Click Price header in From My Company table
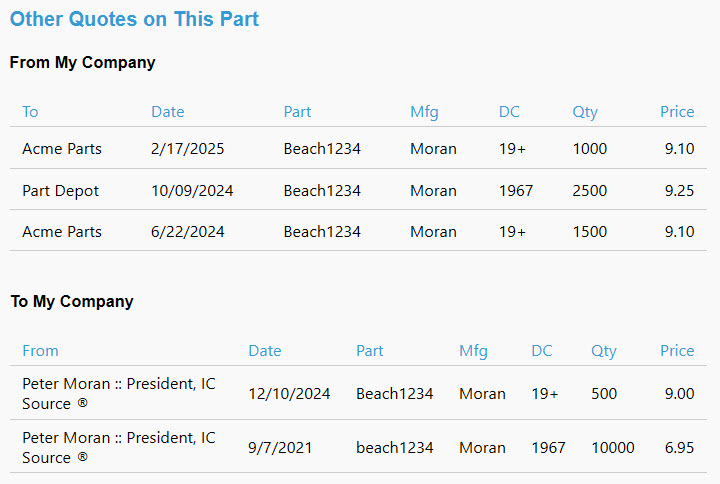The image size is (720, 484). tap(677, 112)
